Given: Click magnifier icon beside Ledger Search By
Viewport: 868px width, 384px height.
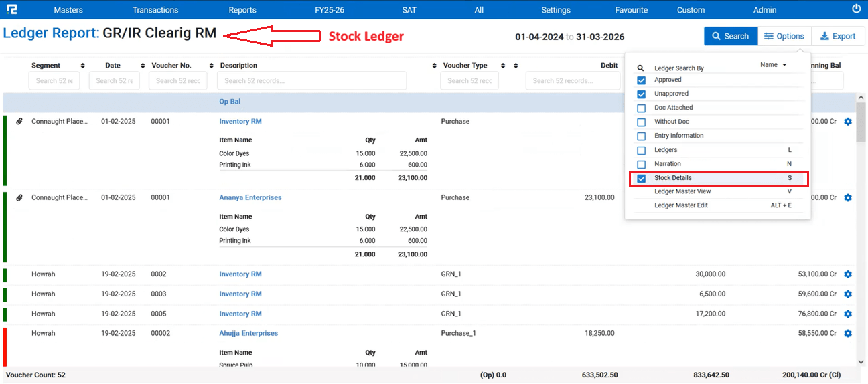Looking at the screenshot, I should [640, 68].
